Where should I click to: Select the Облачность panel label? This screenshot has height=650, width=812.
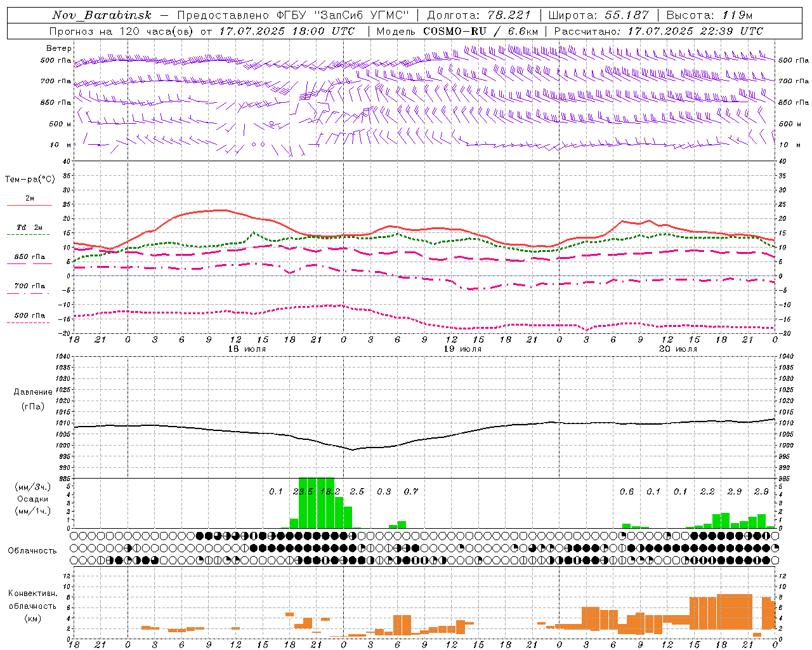(x=32, y=551)
